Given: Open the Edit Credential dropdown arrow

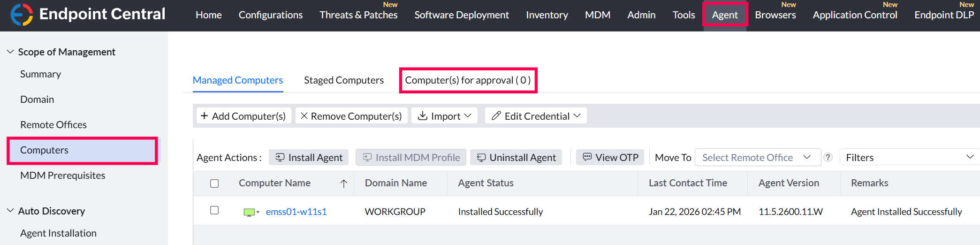Looking at the screenshot, I should (x=577, y=116).
